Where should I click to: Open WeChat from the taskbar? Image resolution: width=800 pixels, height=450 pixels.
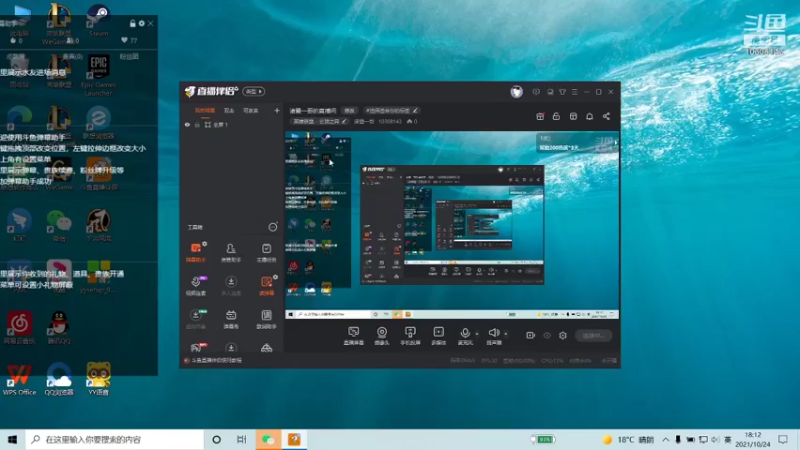pos(268,439)
